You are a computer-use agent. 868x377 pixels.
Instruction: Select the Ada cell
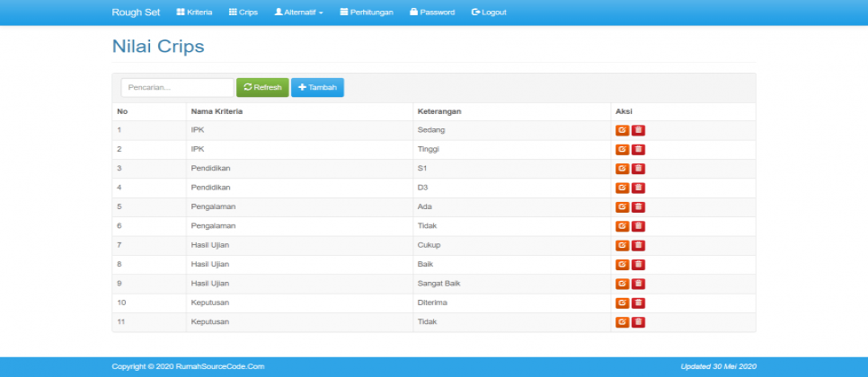pos(512,207)
